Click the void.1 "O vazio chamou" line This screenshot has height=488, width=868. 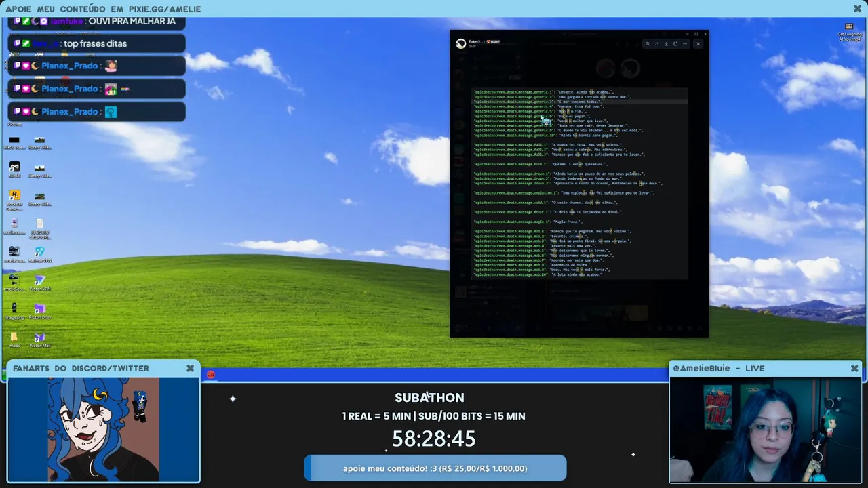click(x=545, y=203)
